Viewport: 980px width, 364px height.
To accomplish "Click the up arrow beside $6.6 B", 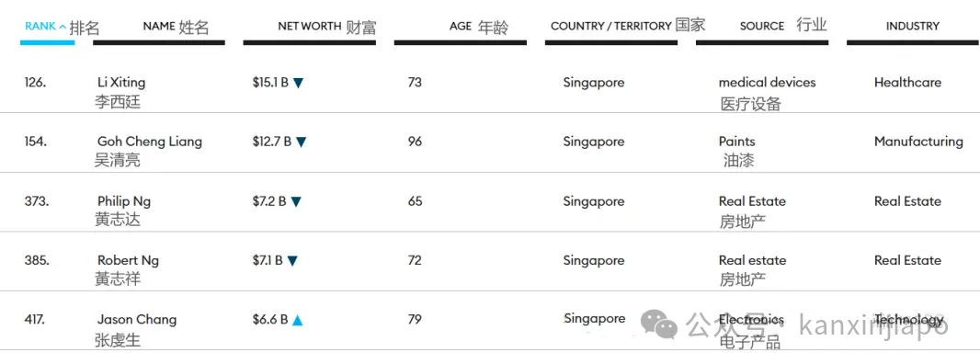I will [298, 320].
